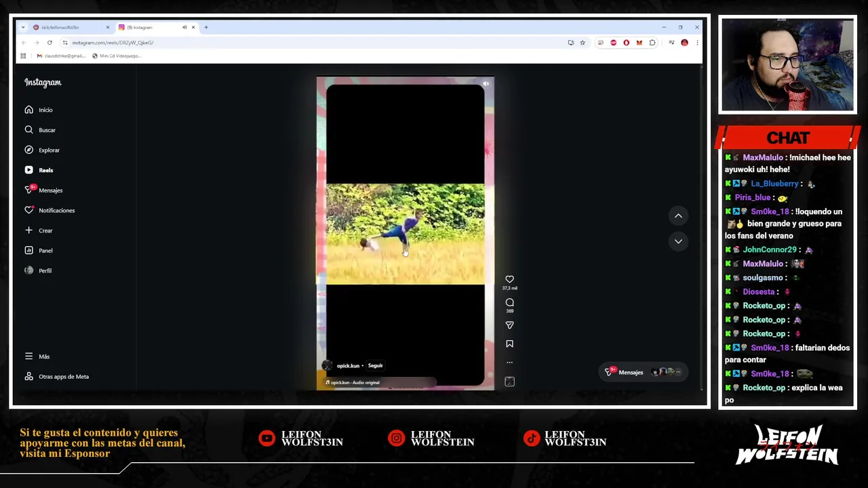The width and height of the screenshot is (868, 488).
Task: Go to Explorar in the sidebar
Action: [x=42, y=150]
